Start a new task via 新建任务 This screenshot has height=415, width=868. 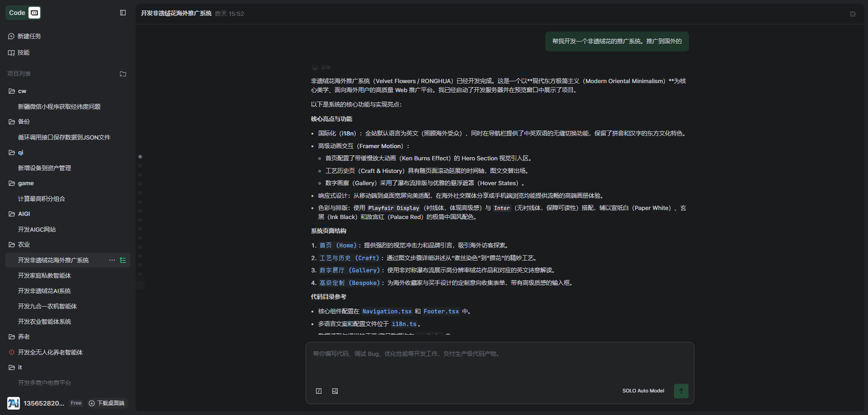click(x=29, y=36)
